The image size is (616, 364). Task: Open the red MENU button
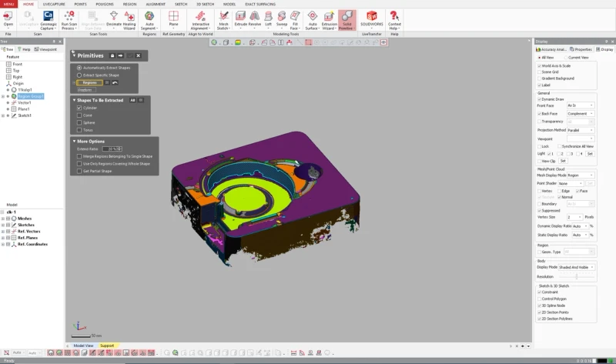(8, 4)
